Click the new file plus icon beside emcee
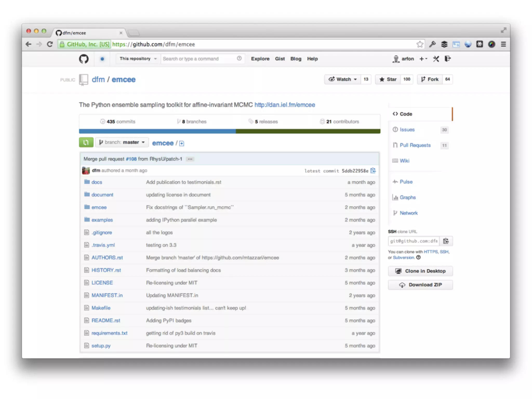Image resolution: width=532 pixels, height=399 pixels. 182,143
